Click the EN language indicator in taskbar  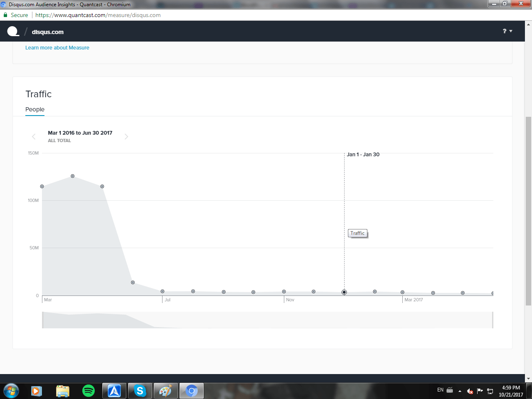pos(441,390)
